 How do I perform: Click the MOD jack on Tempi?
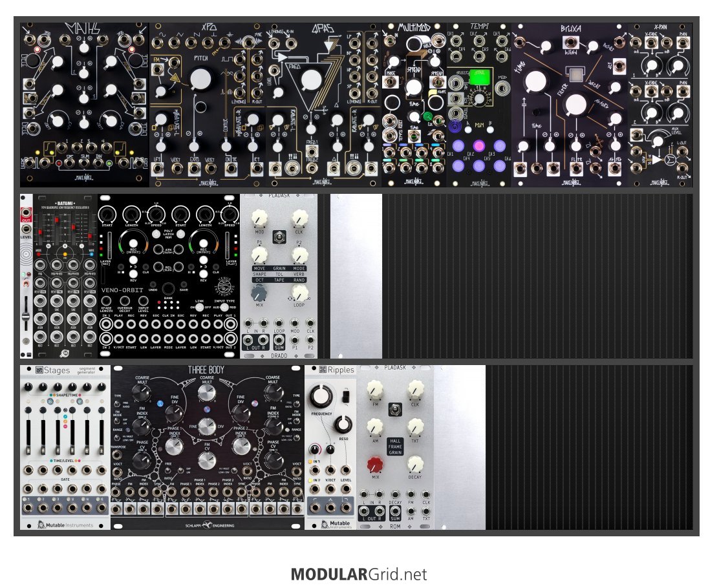point(502,87)
